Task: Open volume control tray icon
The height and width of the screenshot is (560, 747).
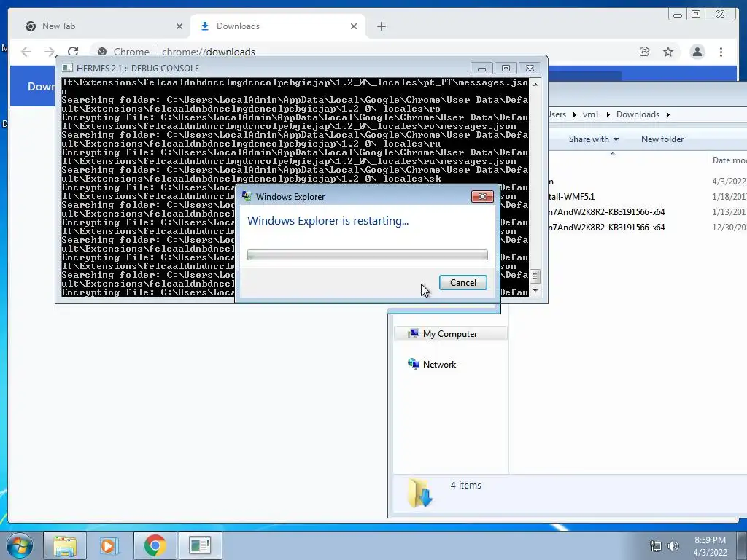Action: (x=673, y=546)
